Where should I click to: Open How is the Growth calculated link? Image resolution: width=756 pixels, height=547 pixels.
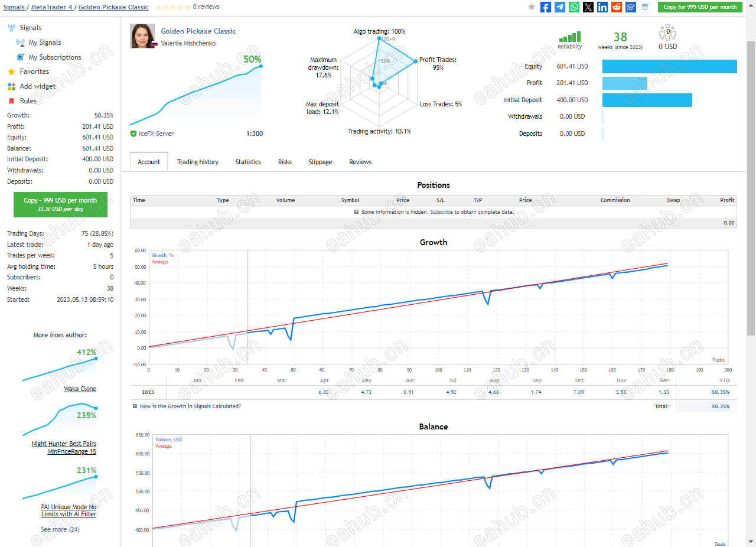click(x=190, y=406)
